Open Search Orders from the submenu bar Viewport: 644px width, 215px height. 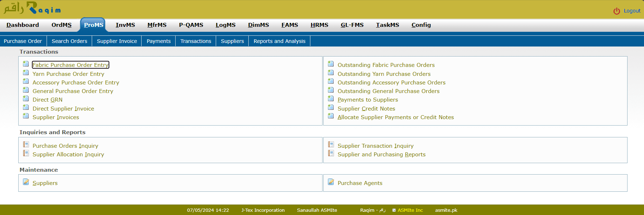(x=69, y=41)
